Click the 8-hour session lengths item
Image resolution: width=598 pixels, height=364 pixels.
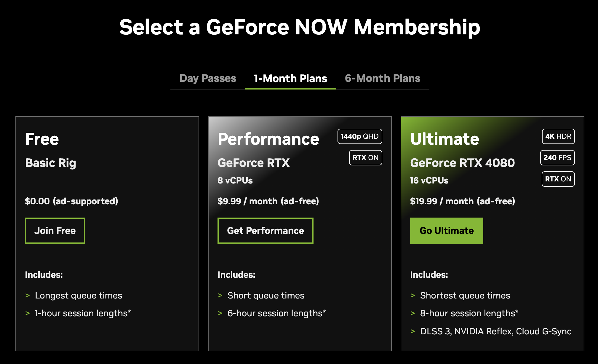(x=469, y=313)
